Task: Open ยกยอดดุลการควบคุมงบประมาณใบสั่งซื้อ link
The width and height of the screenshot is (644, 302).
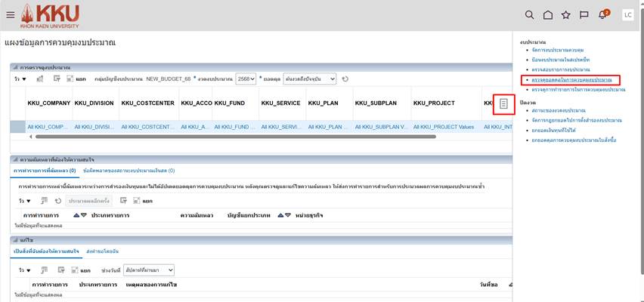Action: click(574, 140)
